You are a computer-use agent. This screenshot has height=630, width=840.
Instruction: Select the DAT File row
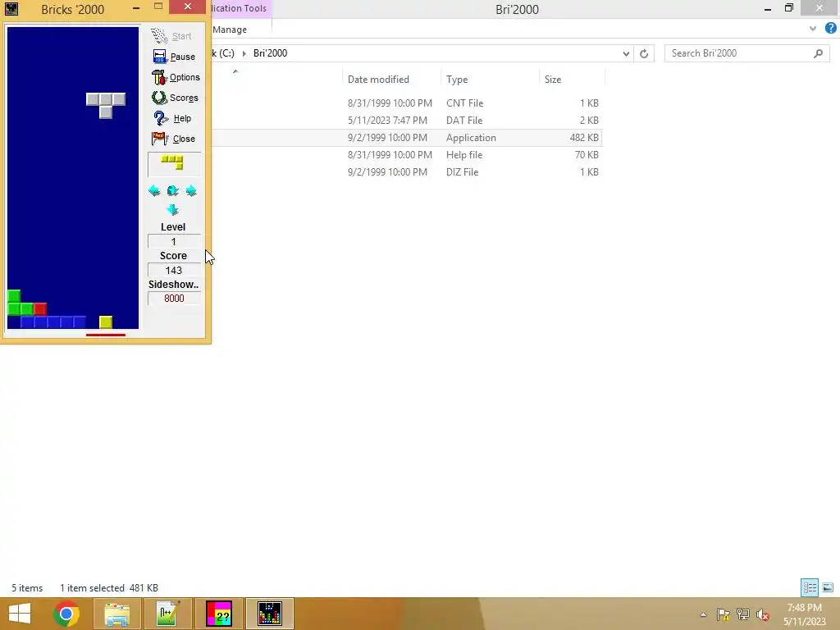(407, 120)
